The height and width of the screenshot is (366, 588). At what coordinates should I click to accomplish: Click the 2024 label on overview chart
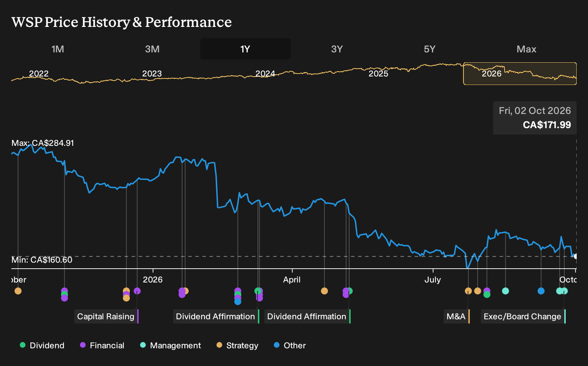[265, 74]
